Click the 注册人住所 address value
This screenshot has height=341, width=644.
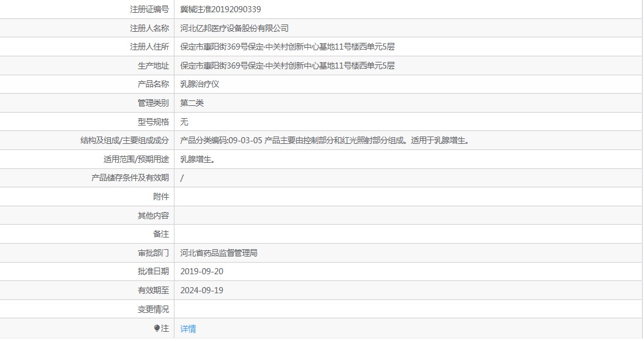pyautogui.click(x=287, y=47)
